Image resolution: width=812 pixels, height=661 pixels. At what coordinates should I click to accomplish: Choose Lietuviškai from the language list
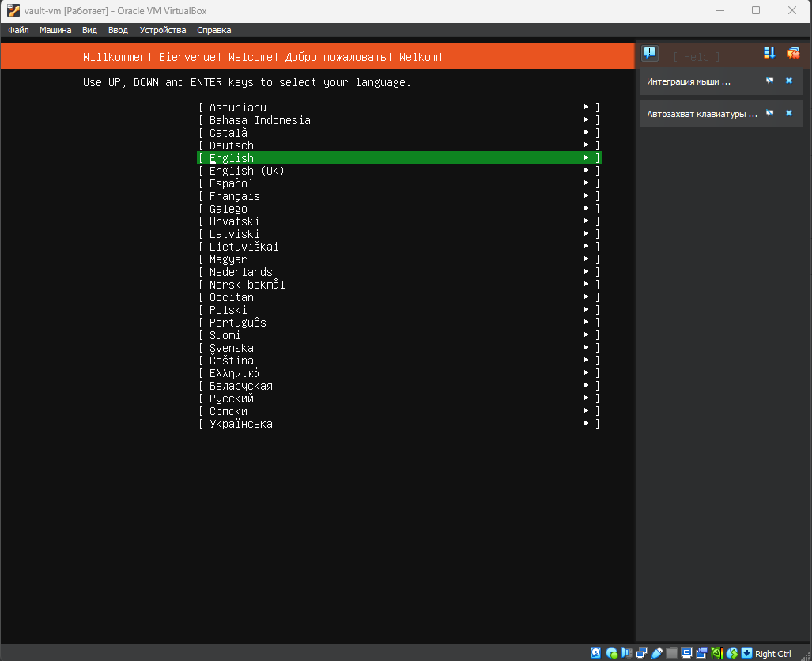[x=399, y=246]
